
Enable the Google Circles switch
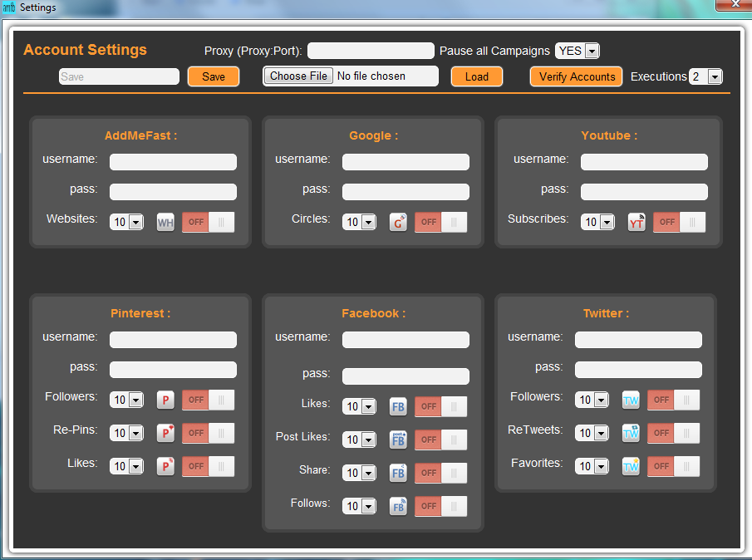[440, 222]
